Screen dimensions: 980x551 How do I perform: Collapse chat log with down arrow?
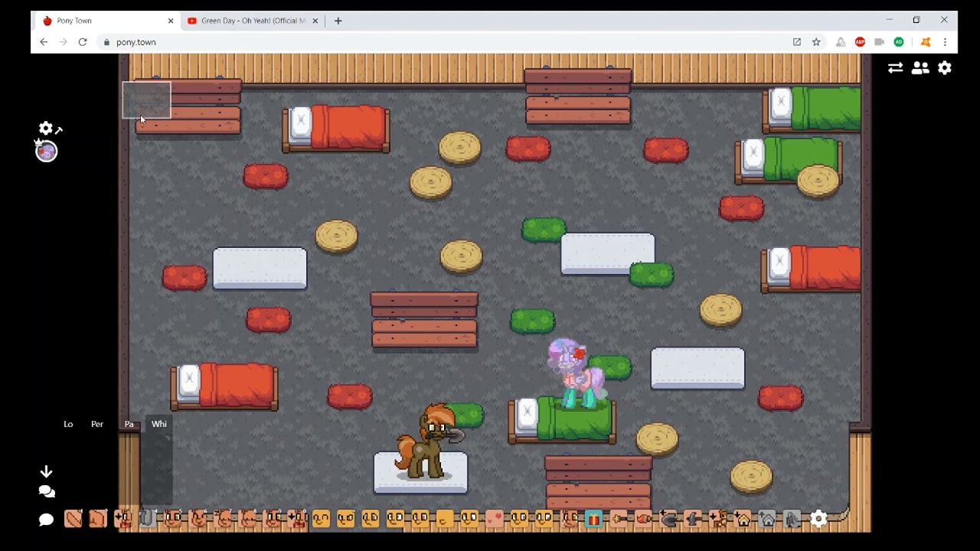46,471
